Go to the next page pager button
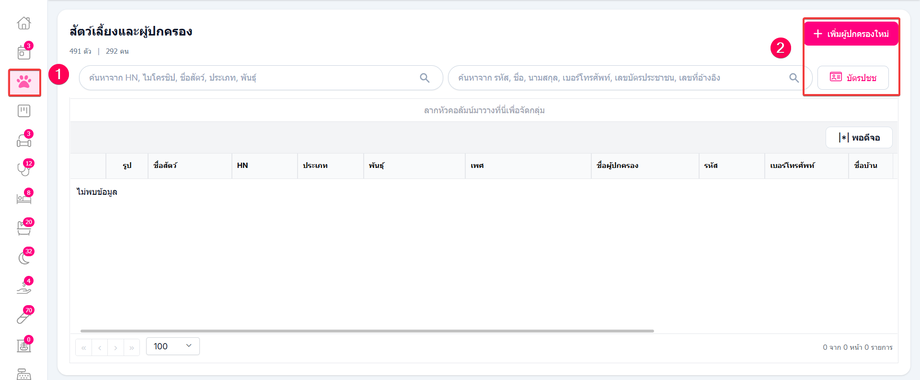The height and width of the screenshot is (380, 920). pos(116,347)
